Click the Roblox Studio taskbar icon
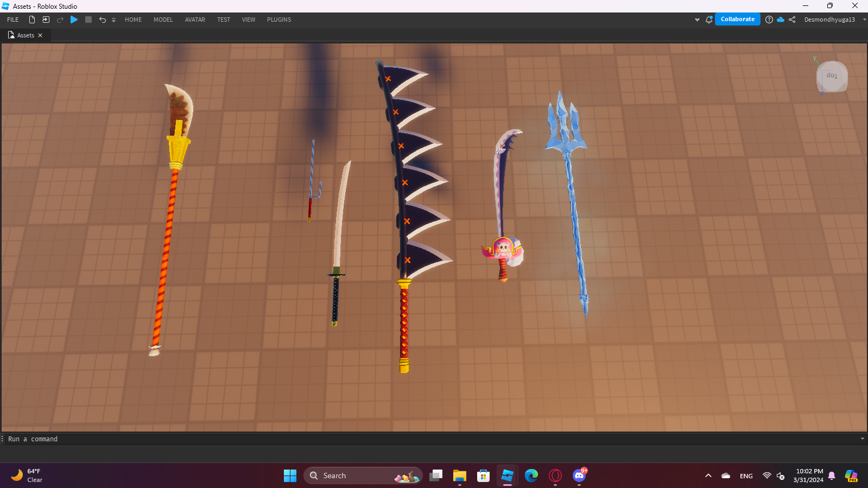 pyautogui.click(x=507, y=476)
